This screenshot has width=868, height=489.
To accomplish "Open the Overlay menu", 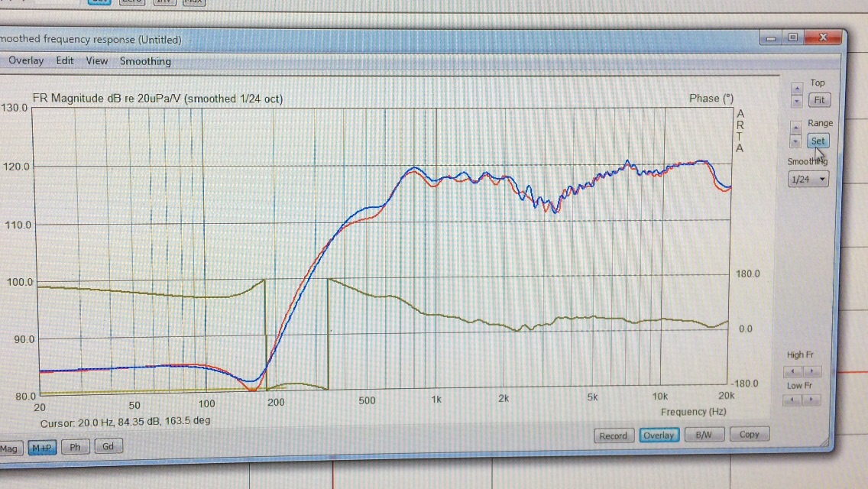I will pos(26,60).
